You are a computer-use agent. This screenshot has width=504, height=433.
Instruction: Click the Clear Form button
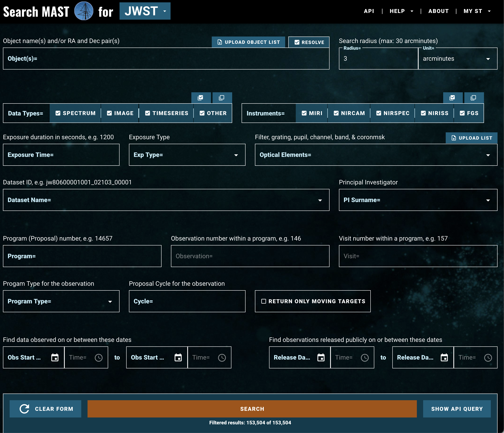tap(46, 409)
